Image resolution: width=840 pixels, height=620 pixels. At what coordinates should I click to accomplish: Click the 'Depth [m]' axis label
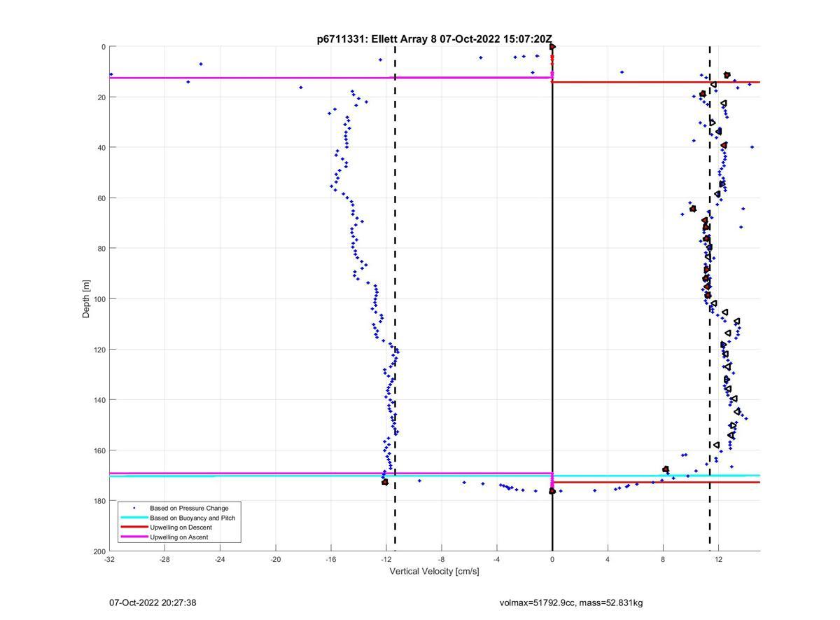87,299
